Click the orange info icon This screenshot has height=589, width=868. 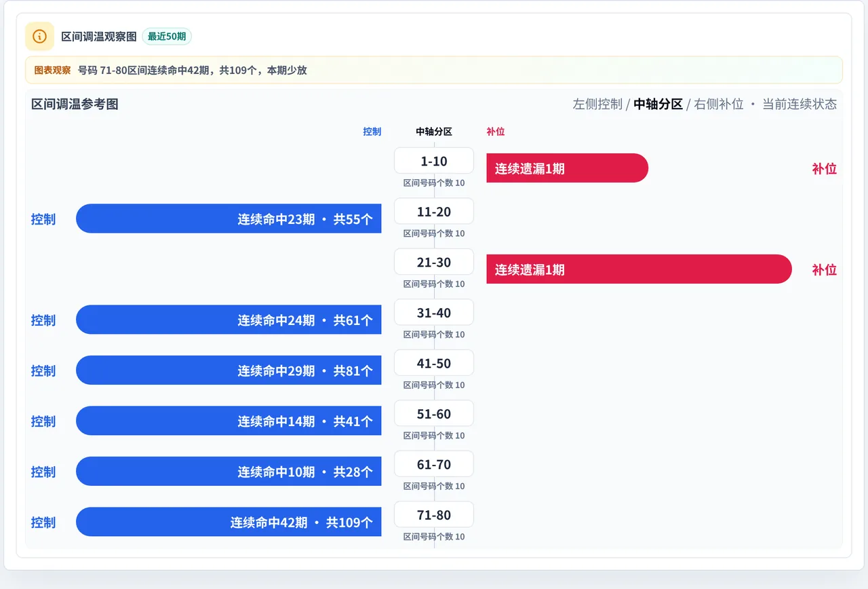click(39, 36)
